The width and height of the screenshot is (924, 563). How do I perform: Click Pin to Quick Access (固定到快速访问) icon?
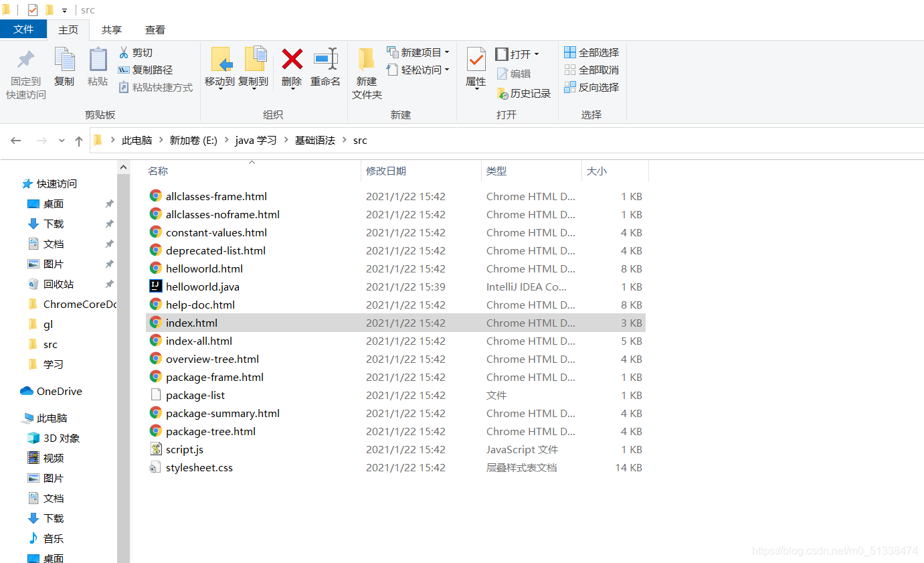point(26,60)
